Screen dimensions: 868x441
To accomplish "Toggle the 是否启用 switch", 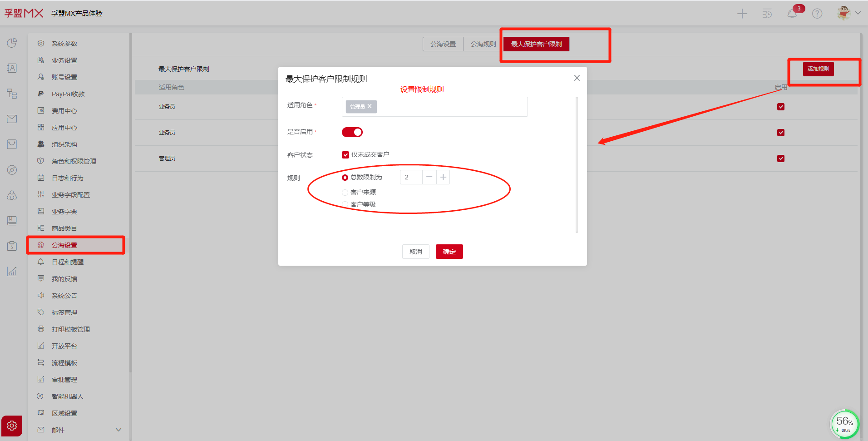I will (352, 132).
